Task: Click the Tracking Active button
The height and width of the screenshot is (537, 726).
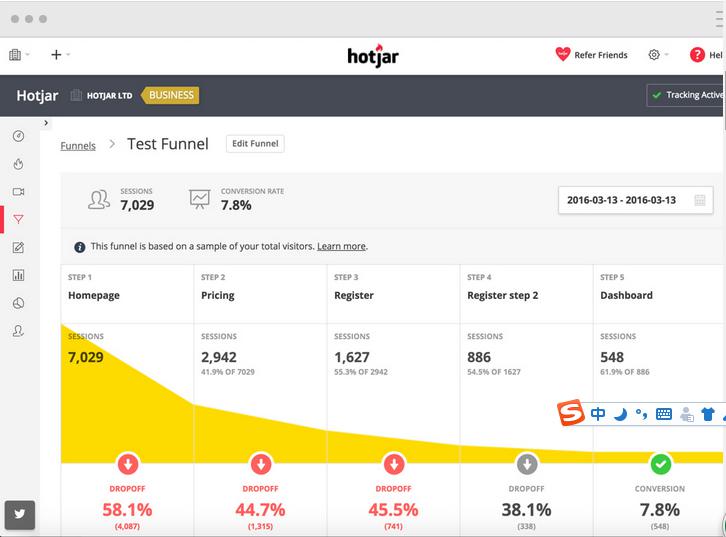Action: 686,95
